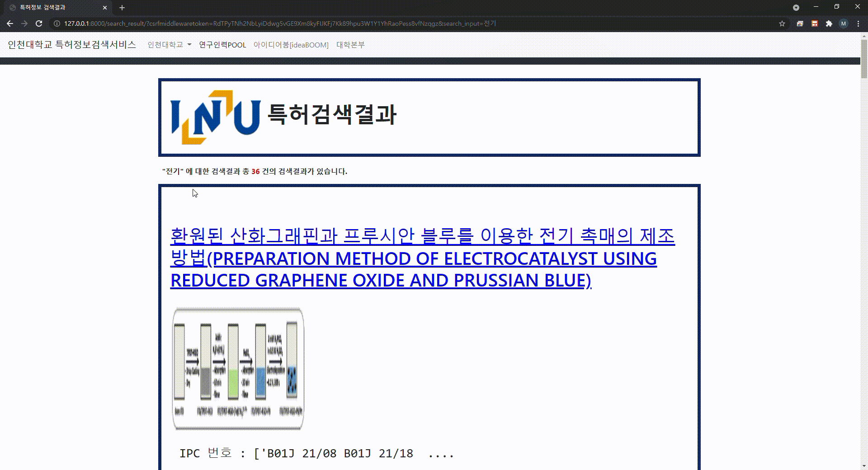
Task: Open Chrome three-dot menu
Action: [858, 23]
